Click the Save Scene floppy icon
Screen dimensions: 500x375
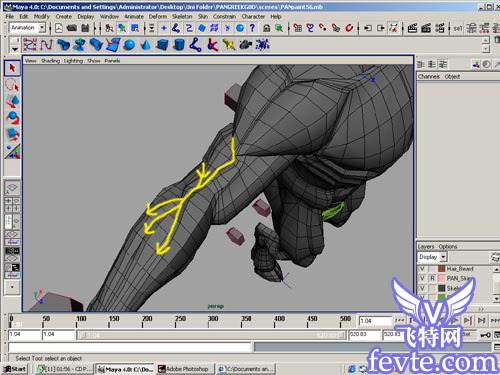point(85,28)
